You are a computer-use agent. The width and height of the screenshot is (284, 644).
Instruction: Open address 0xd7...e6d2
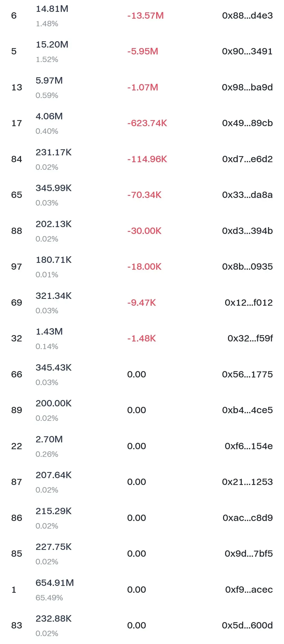[x=247, y=159]
